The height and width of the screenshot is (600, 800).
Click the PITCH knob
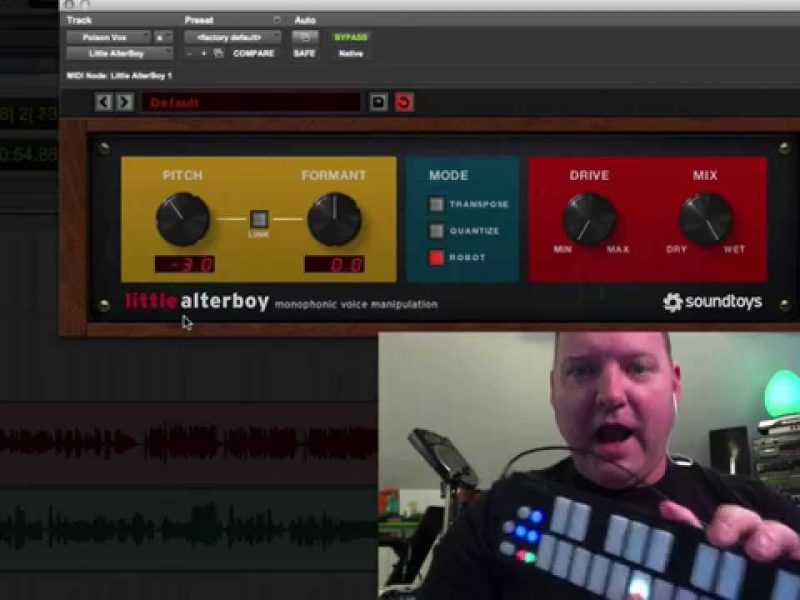click(x=183, y=219)
